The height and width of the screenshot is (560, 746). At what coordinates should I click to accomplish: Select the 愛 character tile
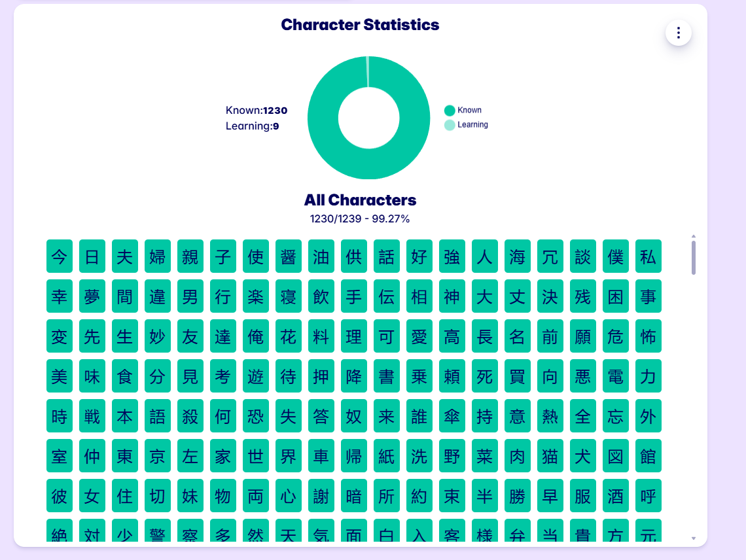(419, 336)
